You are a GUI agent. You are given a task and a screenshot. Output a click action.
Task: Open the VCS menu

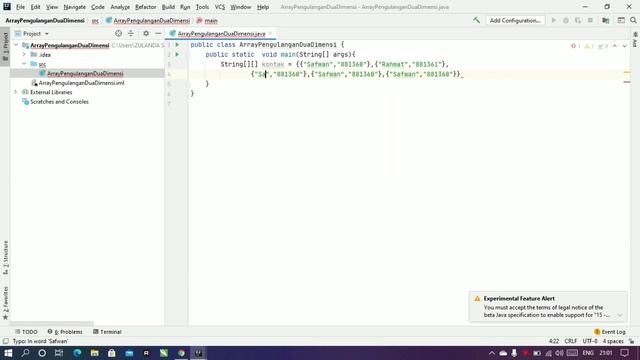tap(220, 7)
